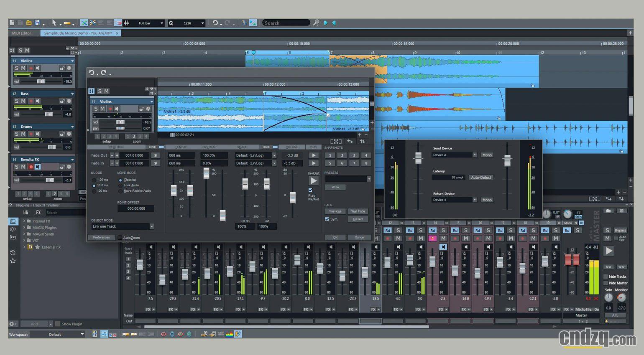Viewport: 644px width, 355px height.
Task: Click the routing icon in left sidebar
Action: point(13,229)
